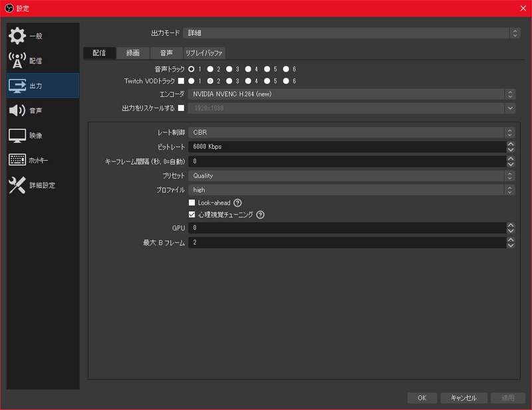The height and width of the screenshot is (410, 532).
Task: Enable 出力をリスケールする checkbox
Action: pos(181,108)
